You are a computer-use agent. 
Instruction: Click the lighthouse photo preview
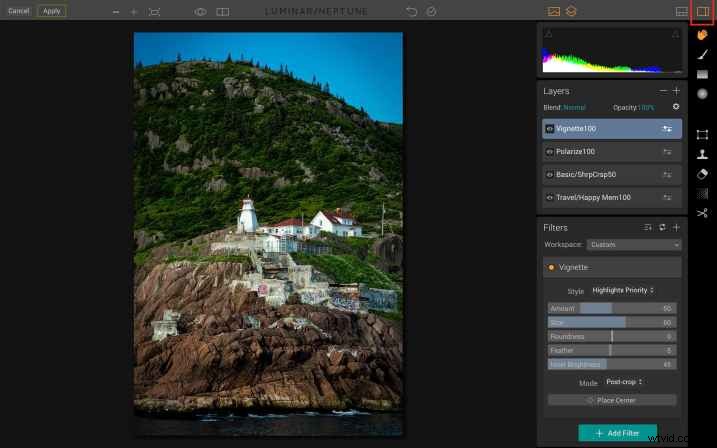pyautogui.click(x=268, y=234)
